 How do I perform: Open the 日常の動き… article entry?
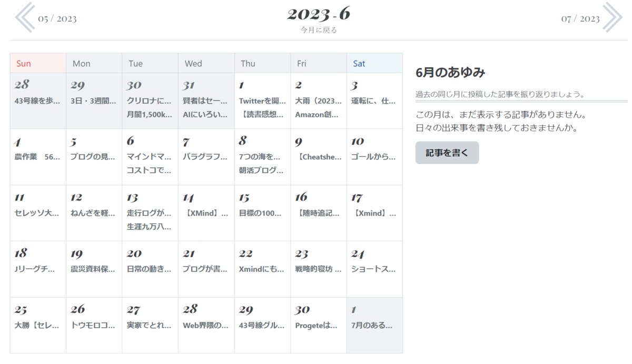pyautogui.click(x=150, y=269)
